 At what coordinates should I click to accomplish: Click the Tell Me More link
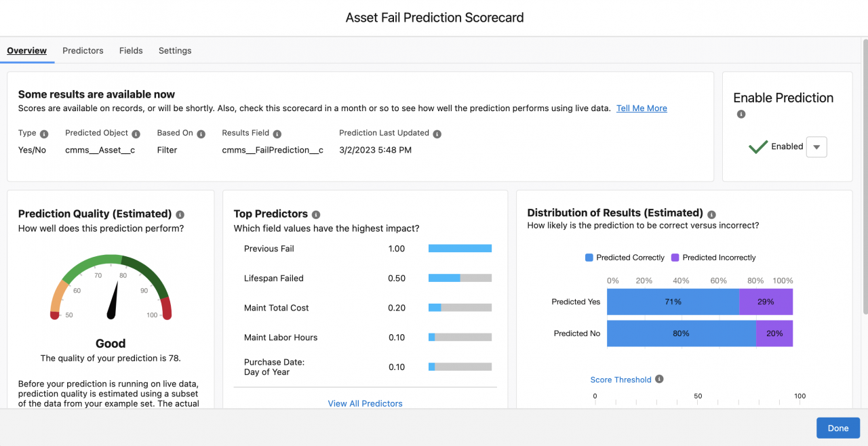click(x=642, y=108)
